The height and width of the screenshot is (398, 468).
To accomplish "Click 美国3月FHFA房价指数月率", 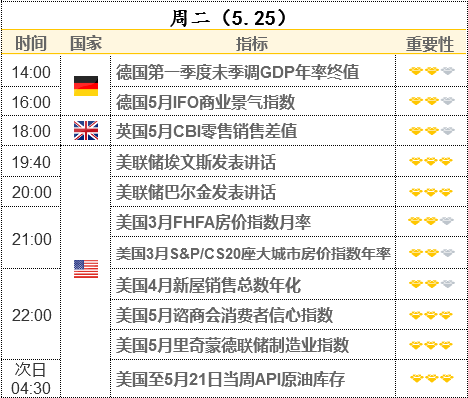I will [x=213, y=222].
